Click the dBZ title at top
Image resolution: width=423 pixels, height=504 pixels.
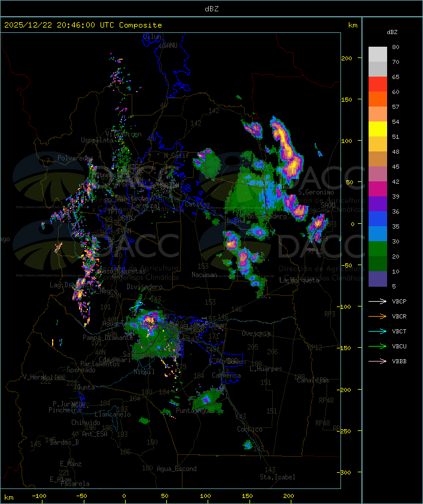[x=212, y=8]
